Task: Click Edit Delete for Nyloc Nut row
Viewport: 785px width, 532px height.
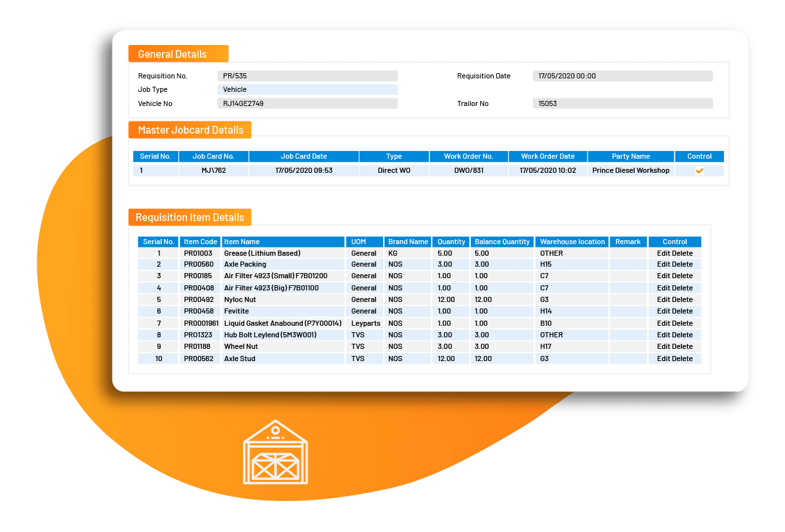Action: coord(674,300)
